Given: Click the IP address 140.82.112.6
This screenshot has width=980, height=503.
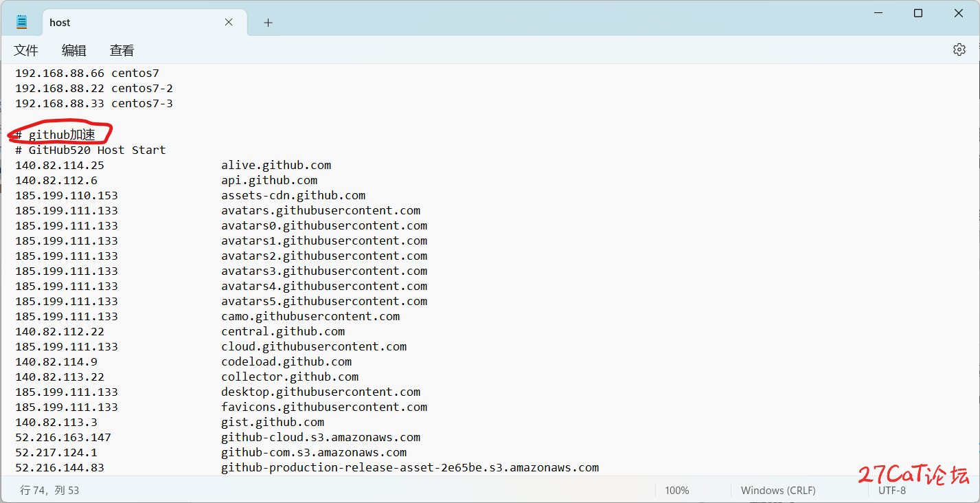Looking at the screenshot, I should pyautogui.click(x=56, y=180).
